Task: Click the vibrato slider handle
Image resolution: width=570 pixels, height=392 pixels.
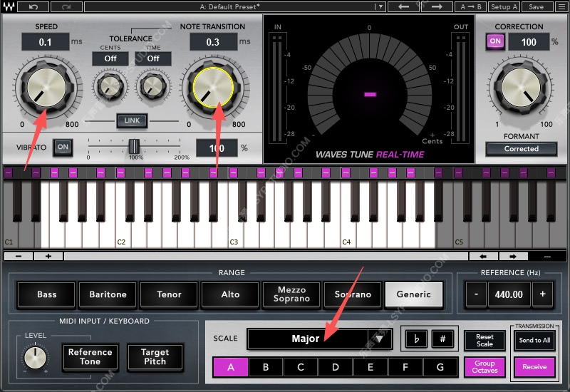Action: click(134, 147)
